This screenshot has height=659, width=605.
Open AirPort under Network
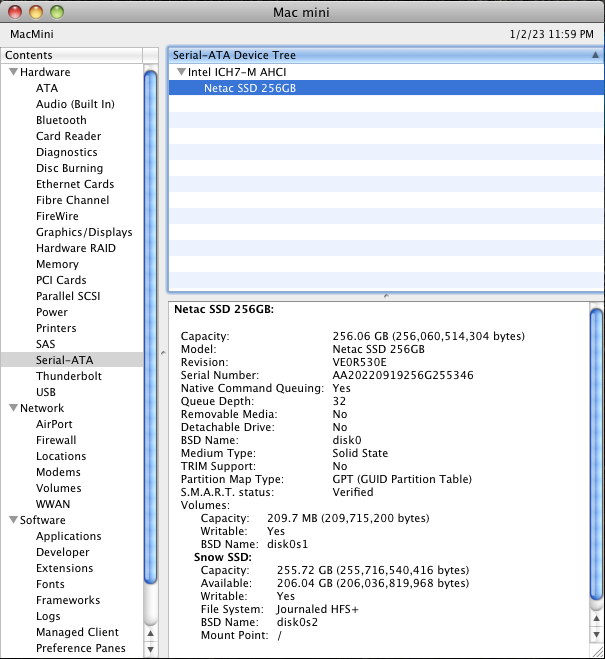[x=54, y=424]
